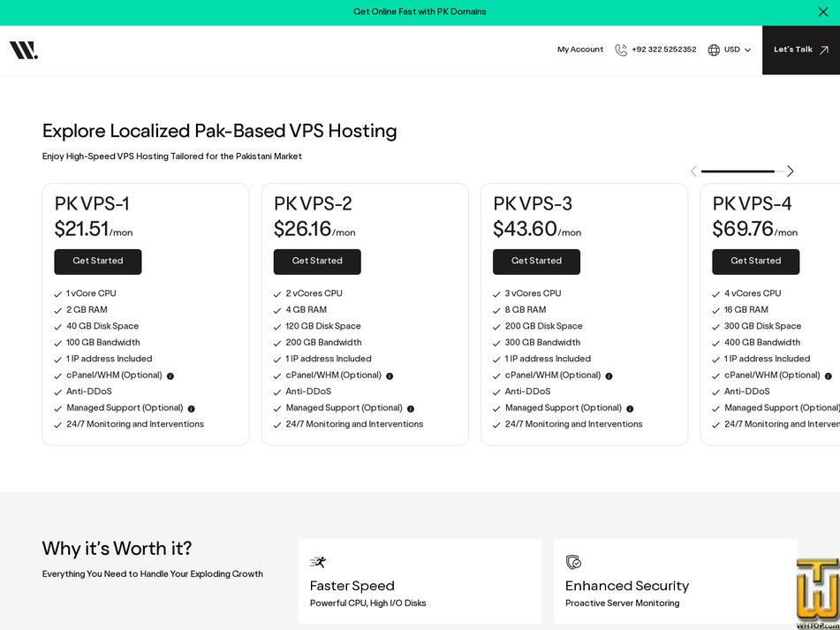Open the Let's Talk contact button

794,49
